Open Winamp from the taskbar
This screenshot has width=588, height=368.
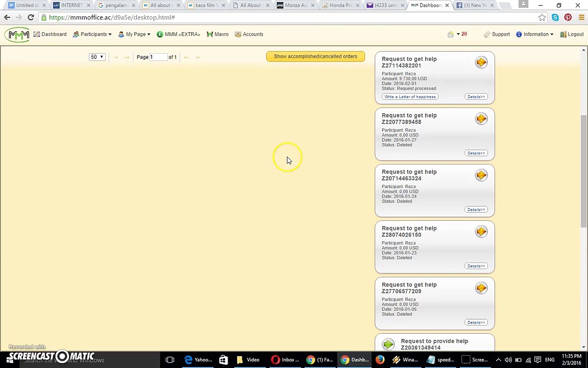pyautogui.click(x=405, y=360)
